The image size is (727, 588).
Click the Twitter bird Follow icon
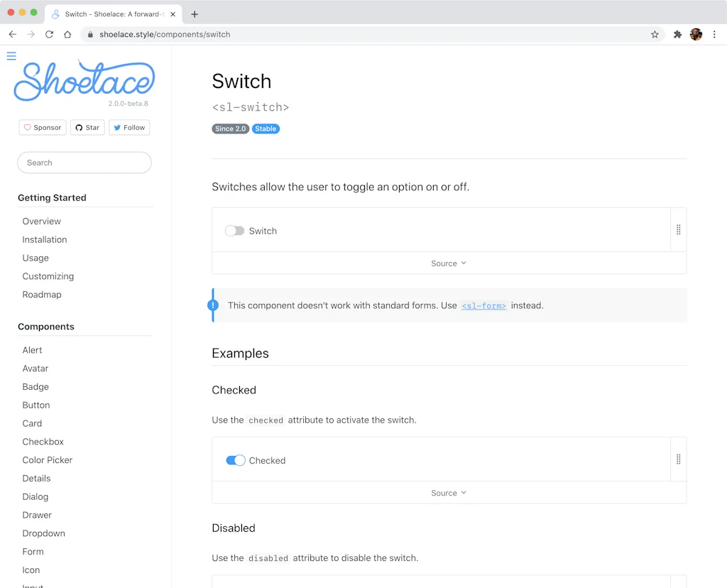coord(116,127)
